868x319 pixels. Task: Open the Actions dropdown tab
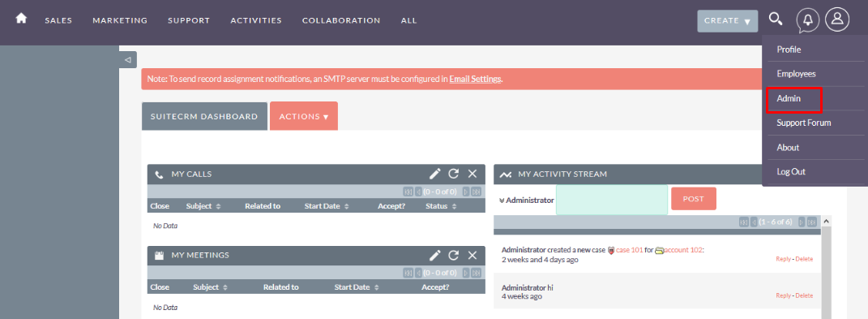(x=304, y=117)
